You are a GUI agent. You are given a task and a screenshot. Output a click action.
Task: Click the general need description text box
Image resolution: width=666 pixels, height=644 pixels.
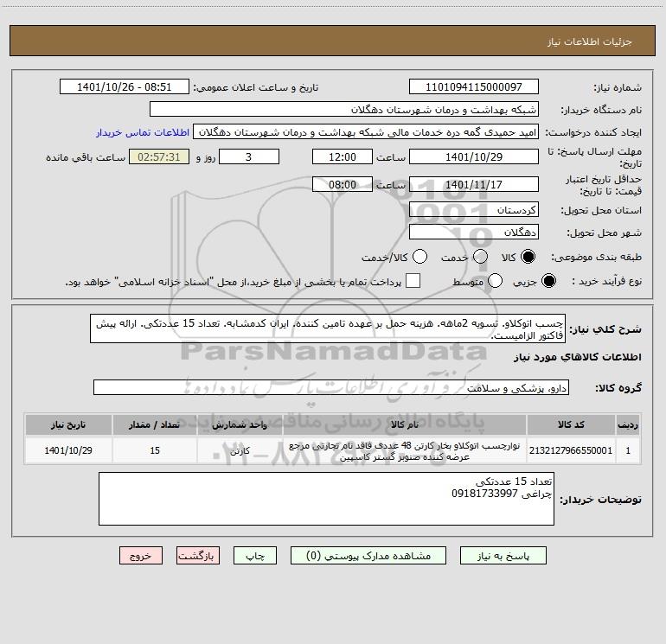328,329
